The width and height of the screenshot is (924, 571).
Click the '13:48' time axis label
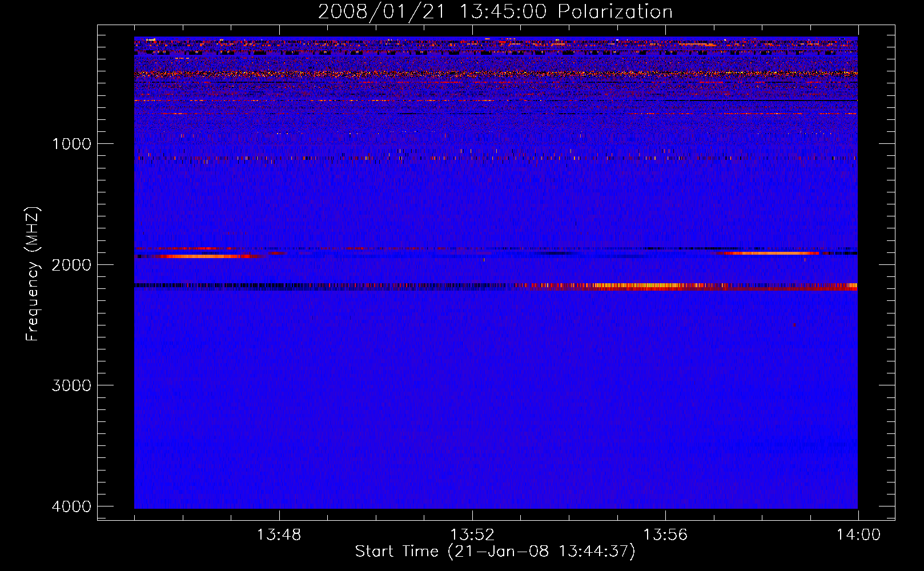tap(279, 535)
